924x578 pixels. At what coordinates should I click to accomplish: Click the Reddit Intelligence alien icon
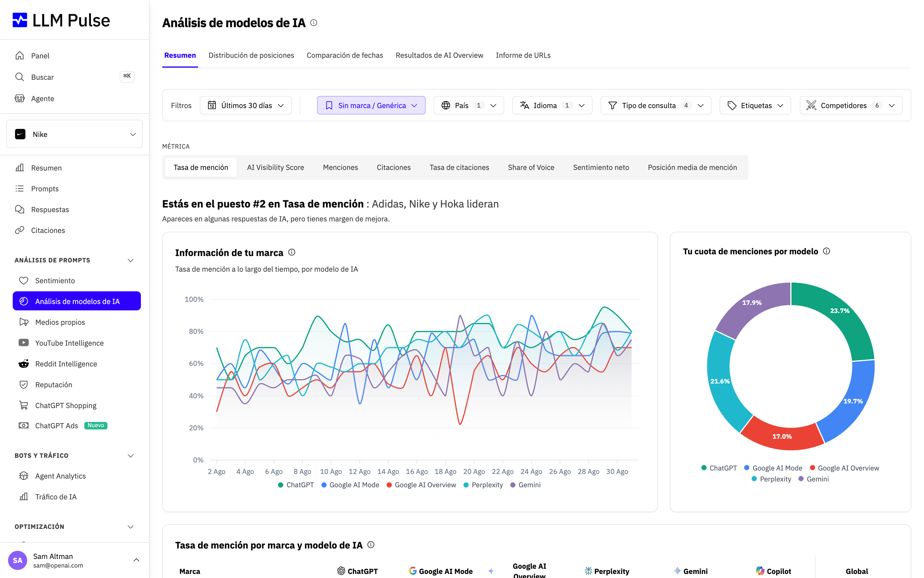click(24, 364)
